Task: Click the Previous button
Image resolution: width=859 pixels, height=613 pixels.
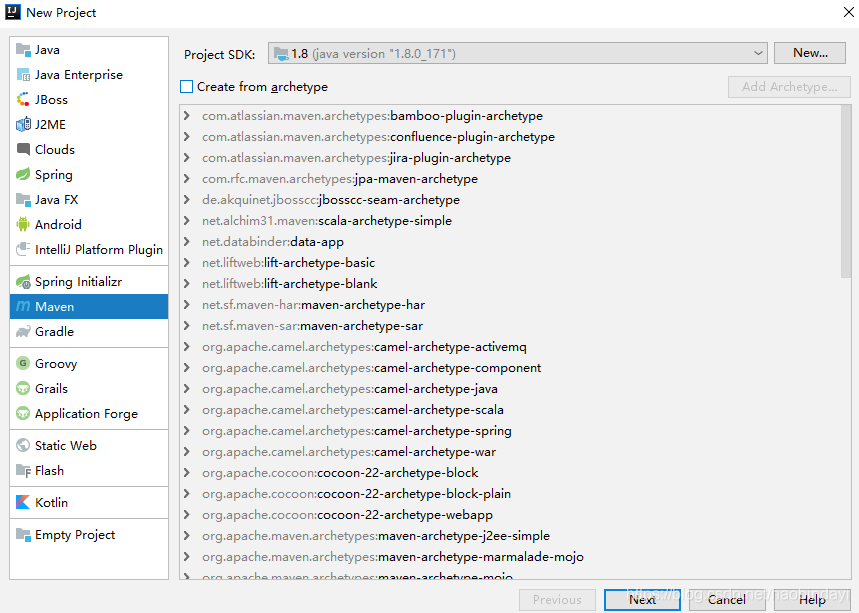Action: (557, 600)
